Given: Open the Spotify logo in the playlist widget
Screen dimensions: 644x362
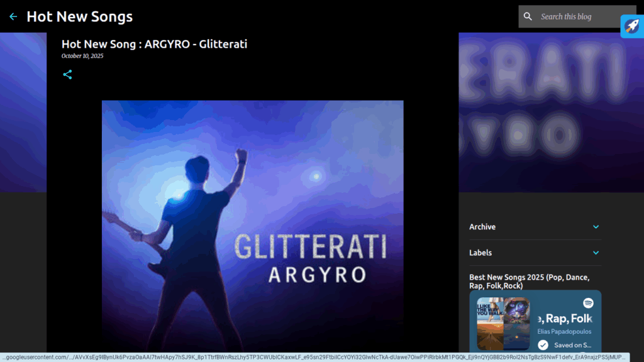Looking at the screenshot, I should [588, 303].
